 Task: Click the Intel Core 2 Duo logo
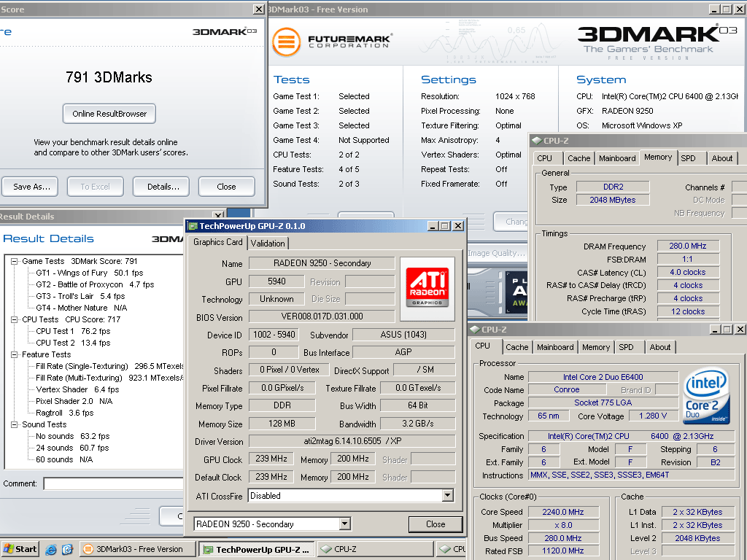[707, 395]
